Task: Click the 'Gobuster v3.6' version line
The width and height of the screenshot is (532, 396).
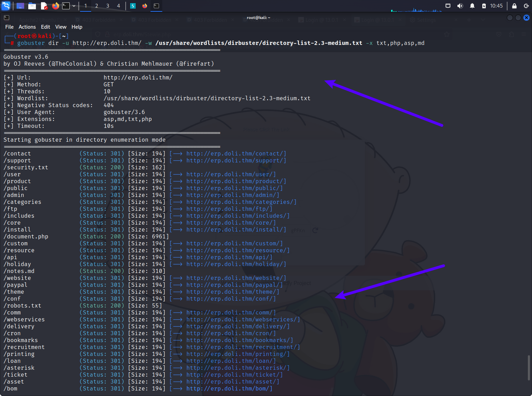Action: point(26,57)
